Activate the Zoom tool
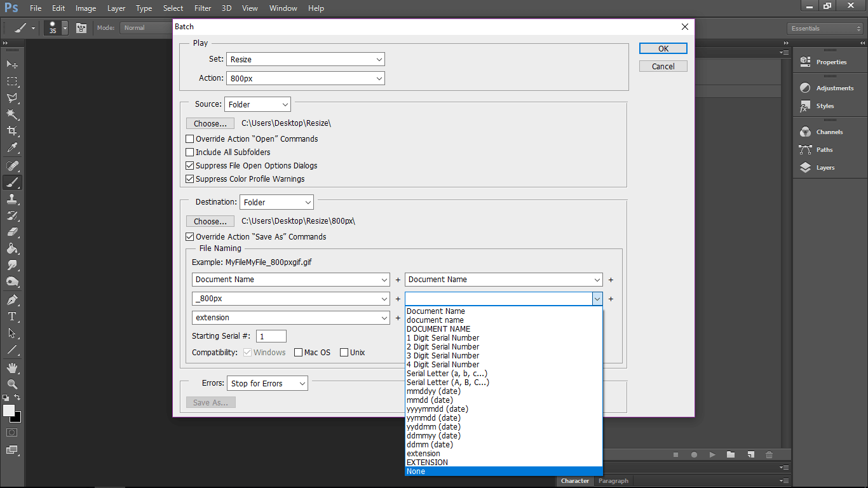The image size is (868, 488). point(11,384)
